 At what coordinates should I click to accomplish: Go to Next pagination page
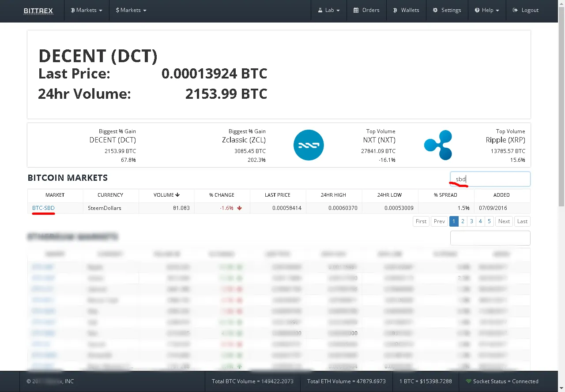[504, 221]
